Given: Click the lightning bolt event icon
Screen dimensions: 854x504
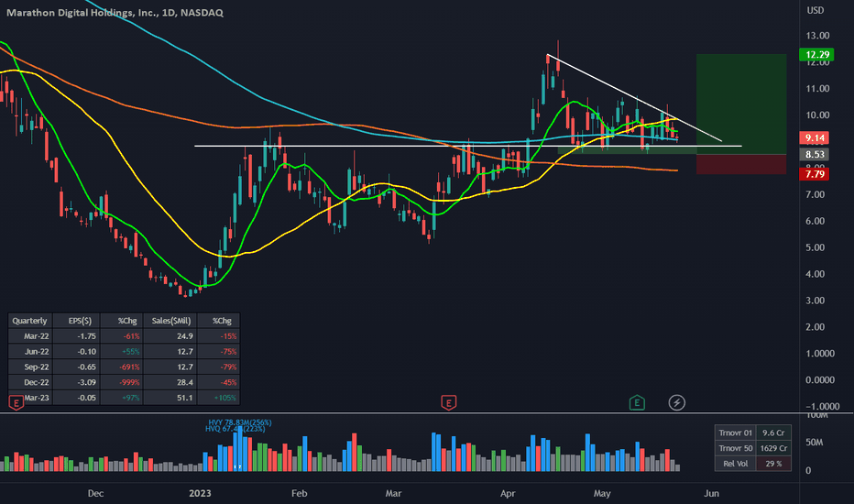Looking at the screenshot, I should tap(677, 403).
